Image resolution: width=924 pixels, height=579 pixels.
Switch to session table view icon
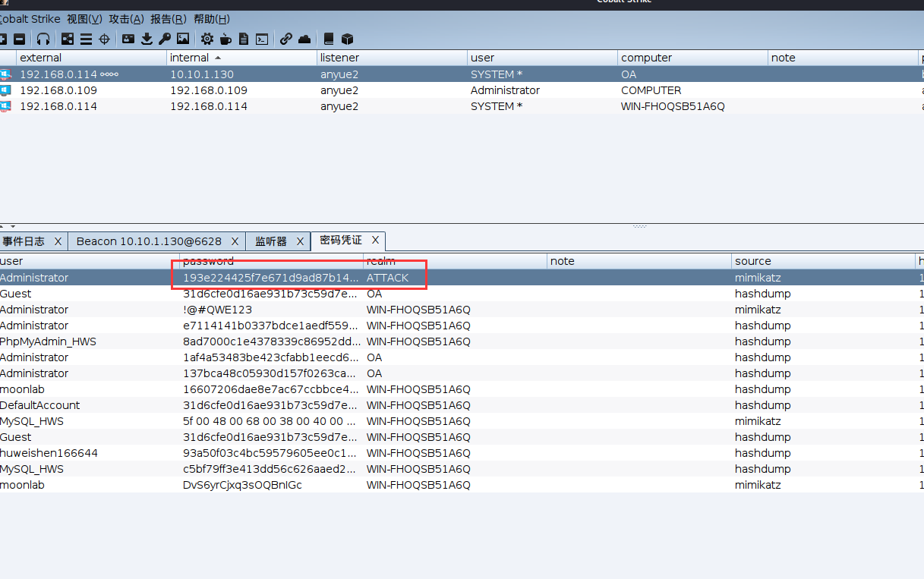[x=86, y=39]
